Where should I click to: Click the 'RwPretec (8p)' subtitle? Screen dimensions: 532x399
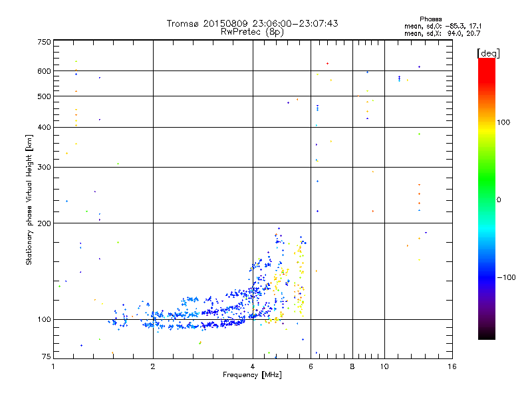point(252,32)
